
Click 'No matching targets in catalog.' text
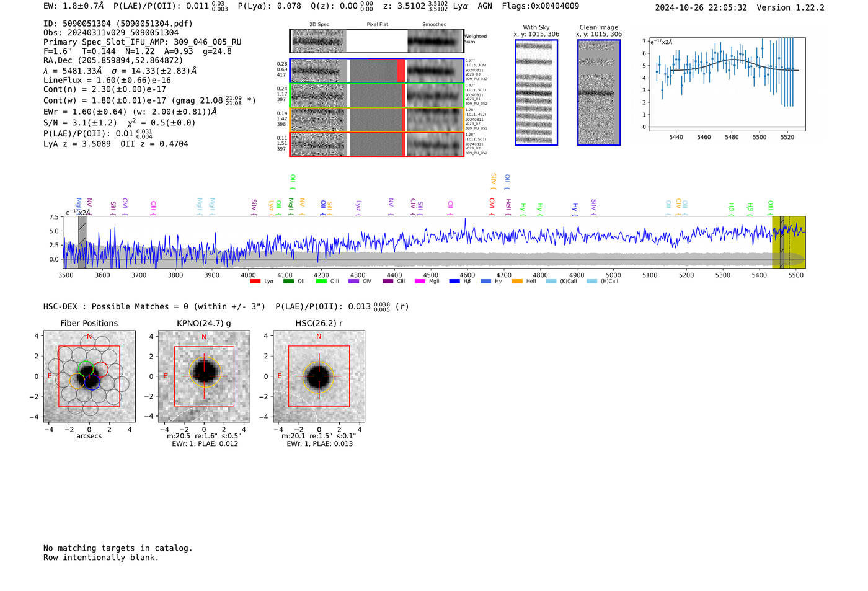point(118,548)
